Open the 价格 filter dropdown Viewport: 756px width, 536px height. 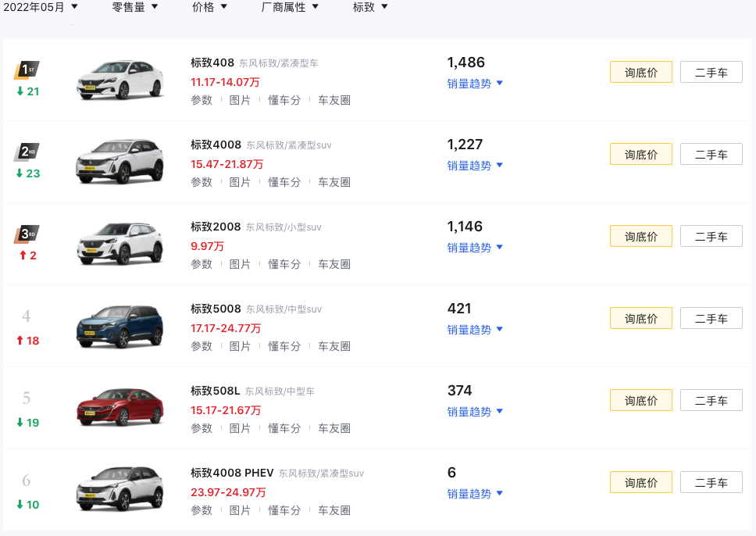209,7
